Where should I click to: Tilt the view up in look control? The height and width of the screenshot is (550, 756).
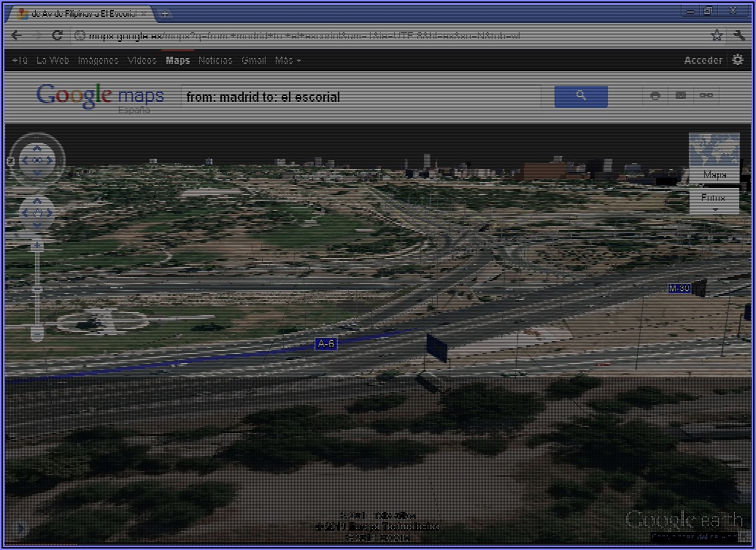(37, 148)
